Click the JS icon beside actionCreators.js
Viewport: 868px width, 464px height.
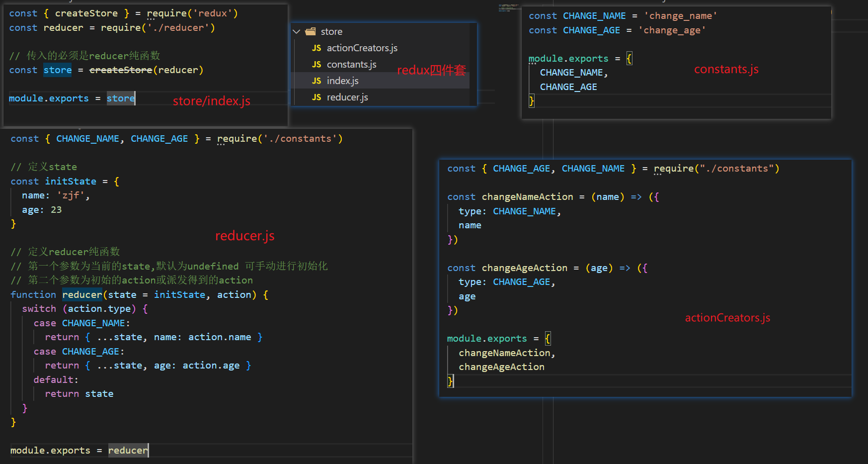[316, 48]
